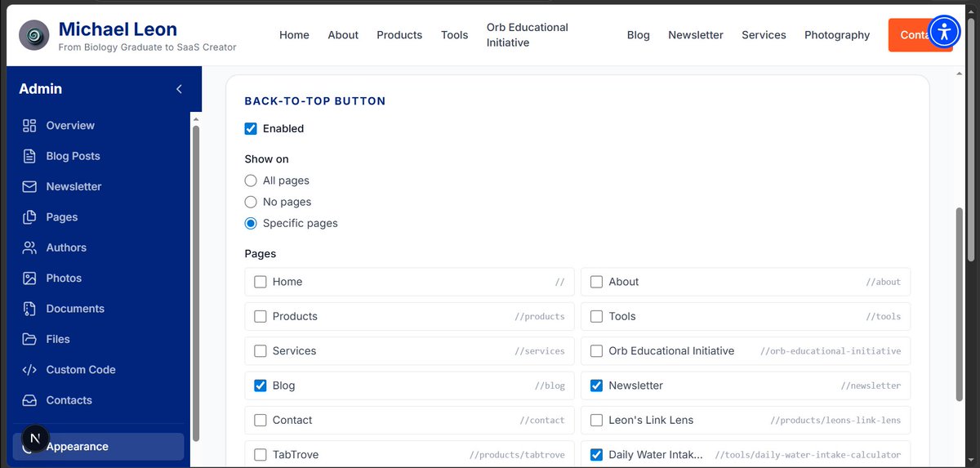Image resolution: width=980 pixels, height=468 pixels.
Task: Open Orb Educational Initiative nav link
Action: click(x=528, y=35)
